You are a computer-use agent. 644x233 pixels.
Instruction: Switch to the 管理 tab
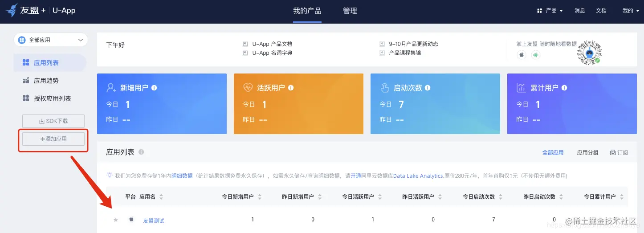(350, 11)
